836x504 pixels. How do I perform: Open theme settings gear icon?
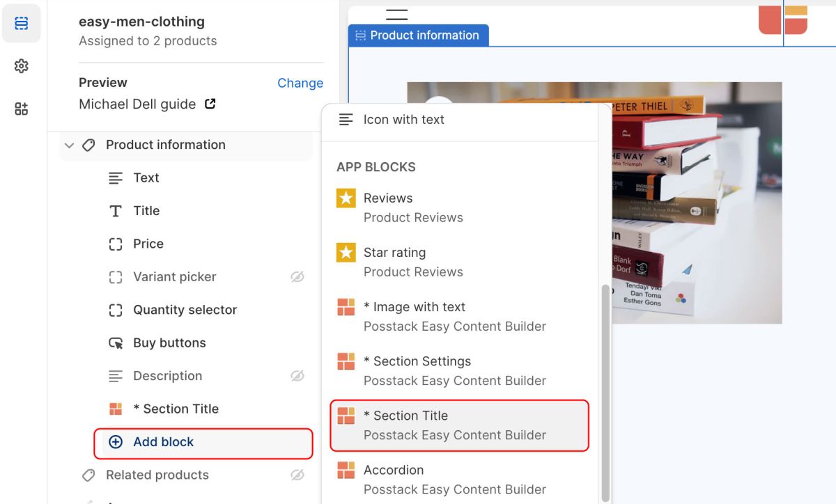tap(22, 66)
